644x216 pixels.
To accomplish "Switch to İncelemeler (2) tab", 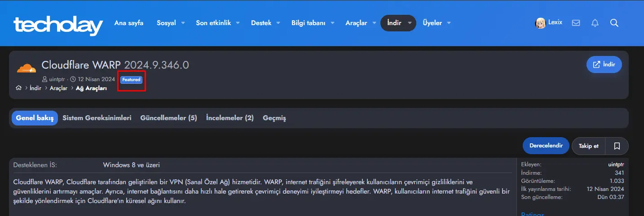I will tap(230, 118).
